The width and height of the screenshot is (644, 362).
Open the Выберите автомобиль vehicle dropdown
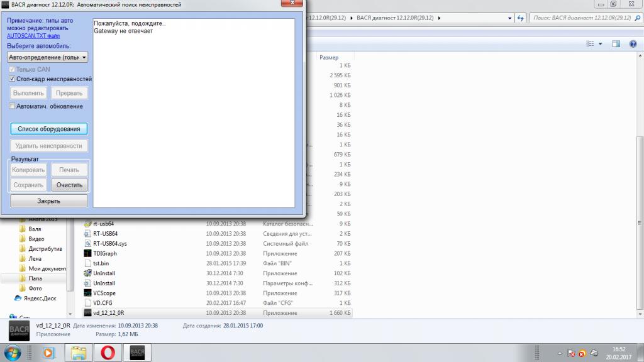click(x=47, y=57)
